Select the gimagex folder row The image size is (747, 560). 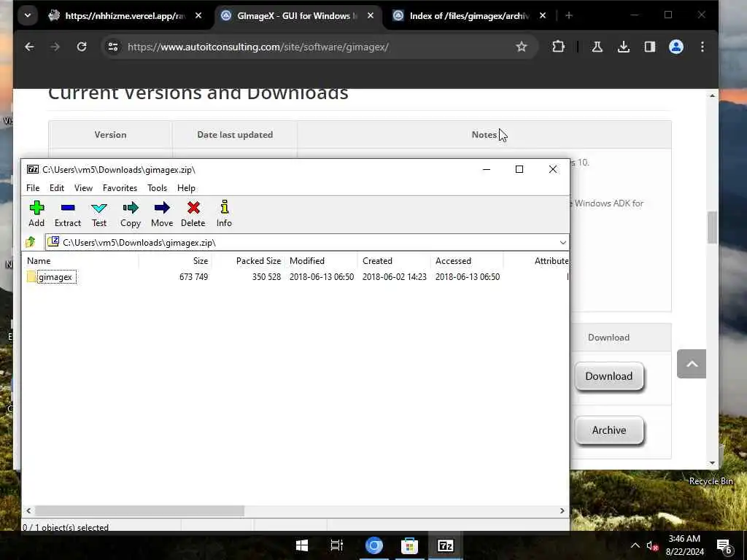pyautogui.click(x=295, y=277)
